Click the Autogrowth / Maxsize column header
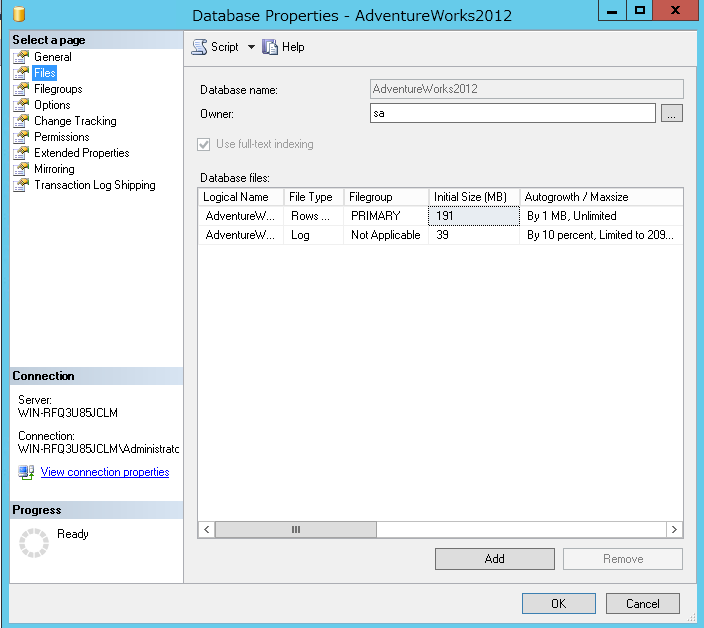Image resolution: width=704 pixels, height=628 pixels. point(601,197)
